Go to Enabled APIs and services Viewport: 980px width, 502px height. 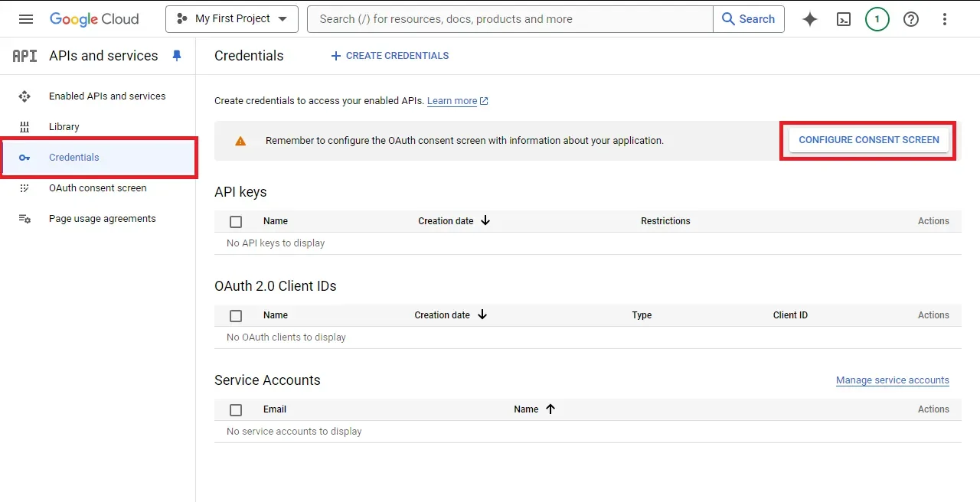(x=107, y=96)
